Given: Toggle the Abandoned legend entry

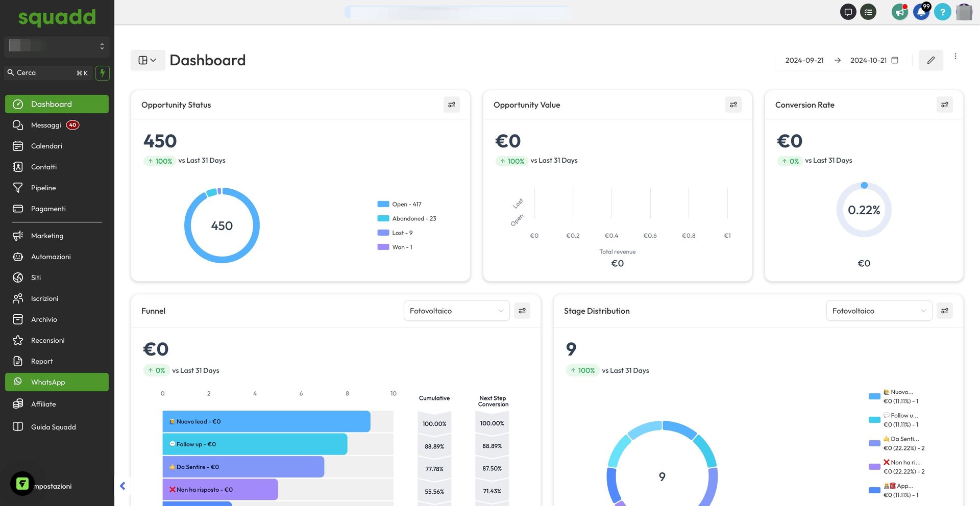Looking at the screenshot, I should (407, 218).
